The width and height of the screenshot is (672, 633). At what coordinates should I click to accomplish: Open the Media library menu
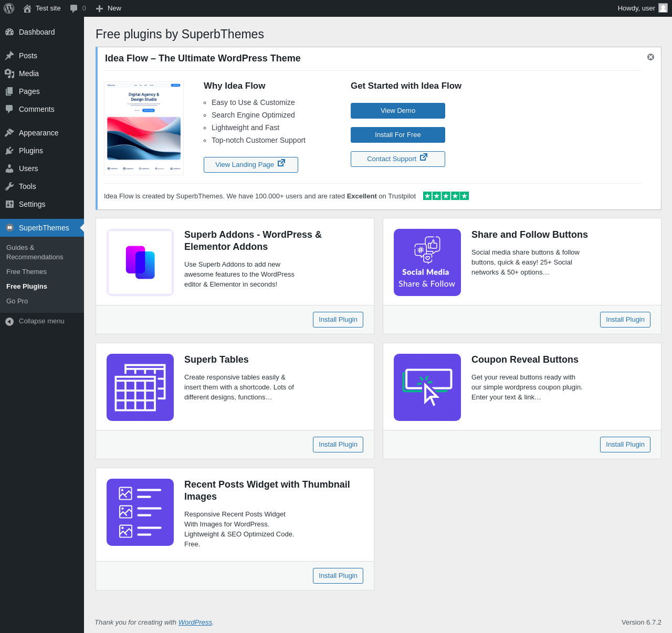point(42,73)
